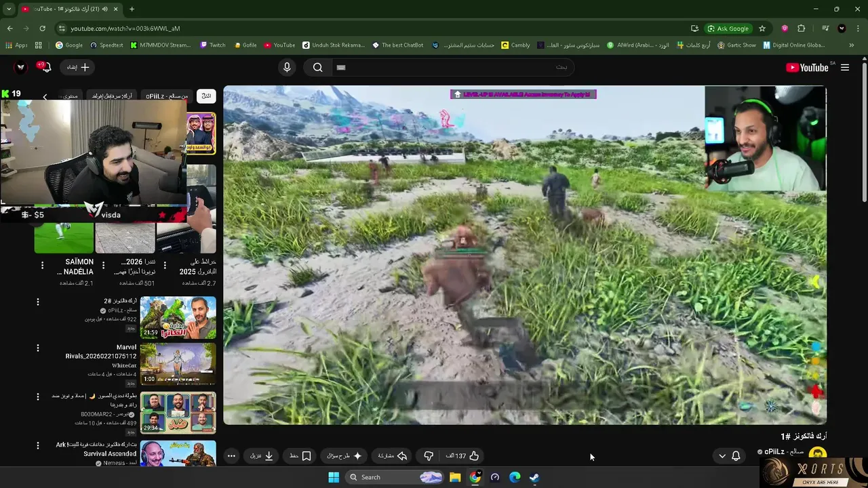The image size is (868, 488).
Task: Open channel notification bell dropdown
Action: pyautogui.click(x=729, y=456)
